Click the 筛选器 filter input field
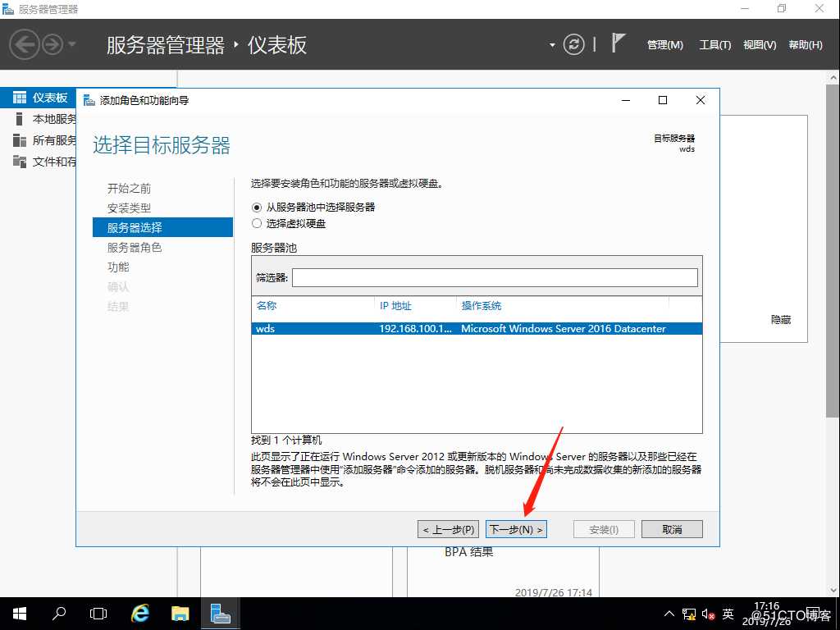Viewport: 840px width, 630px height. pos(495,277)
